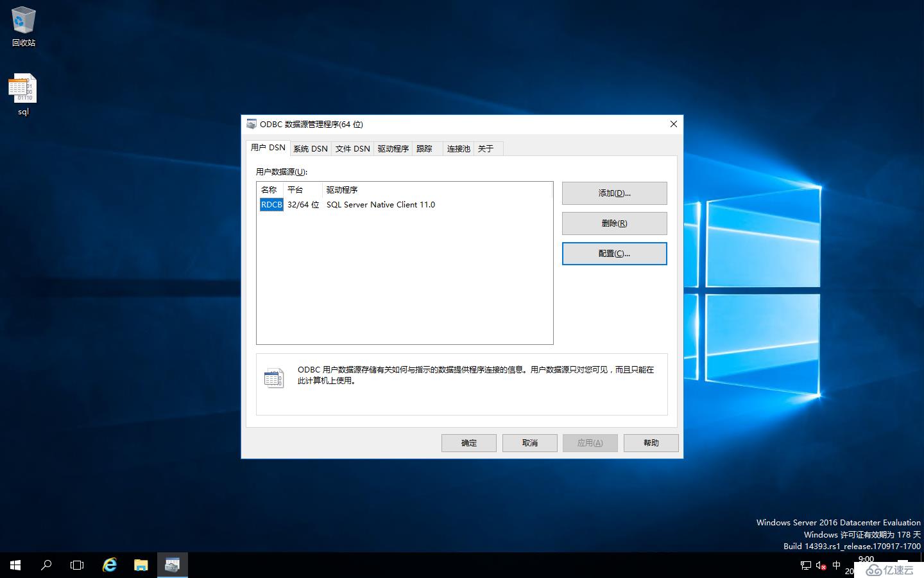The width and height of the screenshot is (924, 578).
Task: Switch to the 文件 DSN tab
Action: pyautogui.click(x=353, y=149)
